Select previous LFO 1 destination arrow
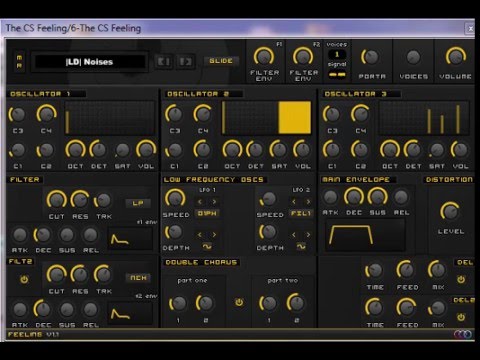 tap(200, 202)
